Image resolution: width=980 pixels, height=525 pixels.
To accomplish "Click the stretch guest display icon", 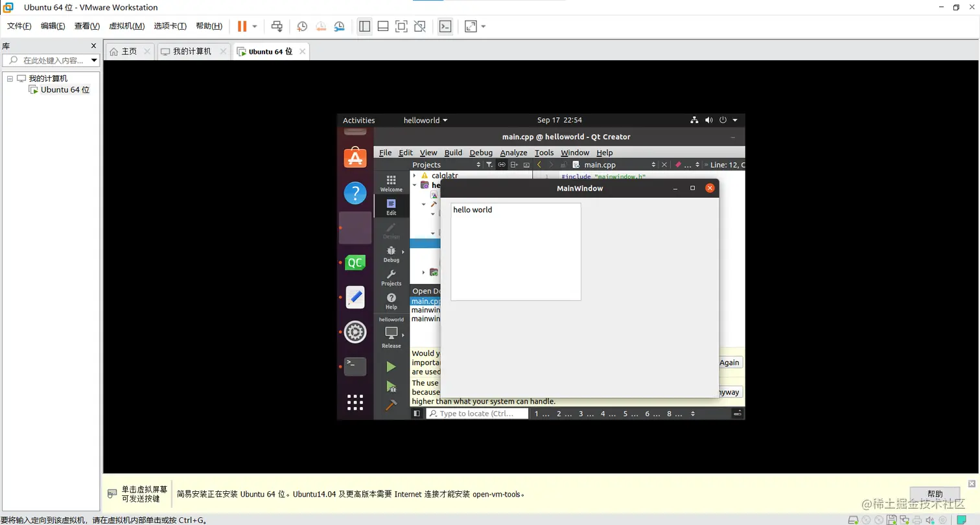I will [471, 26].
